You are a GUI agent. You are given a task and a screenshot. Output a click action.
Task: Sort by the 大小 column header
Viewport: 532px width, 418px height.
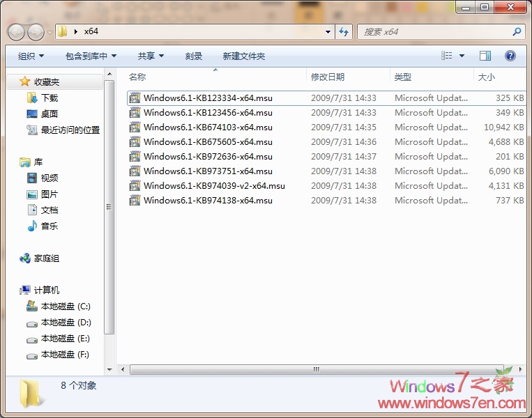click(x=486, y=77)
